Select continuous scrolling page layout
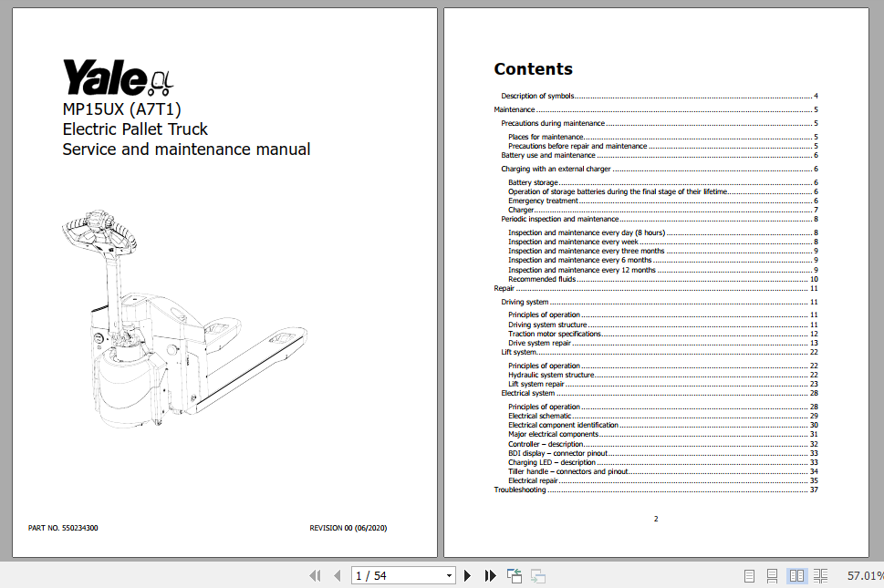The image size is (884, 588). [x=772, y=575]
